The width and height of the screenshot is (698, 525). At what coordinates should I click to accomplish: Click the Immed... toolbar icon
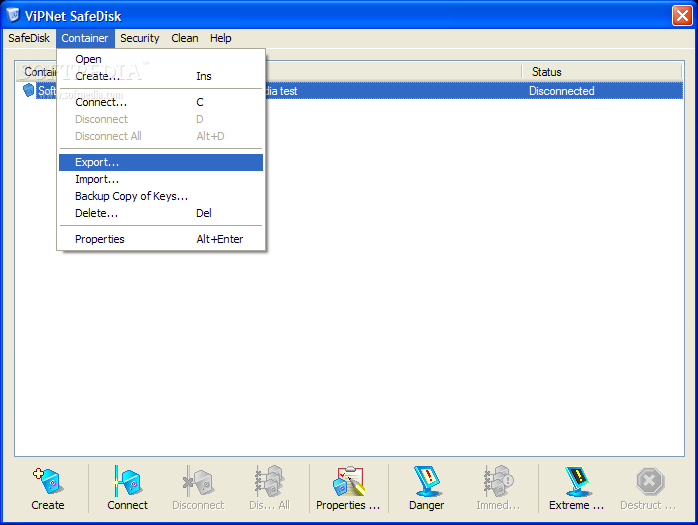pyautogui.click(x=498, y=481)
